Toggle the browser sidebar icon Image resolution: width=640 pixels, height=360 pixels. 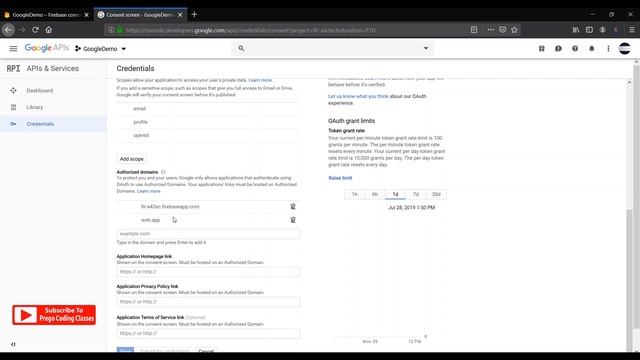(x=589, y=30)
